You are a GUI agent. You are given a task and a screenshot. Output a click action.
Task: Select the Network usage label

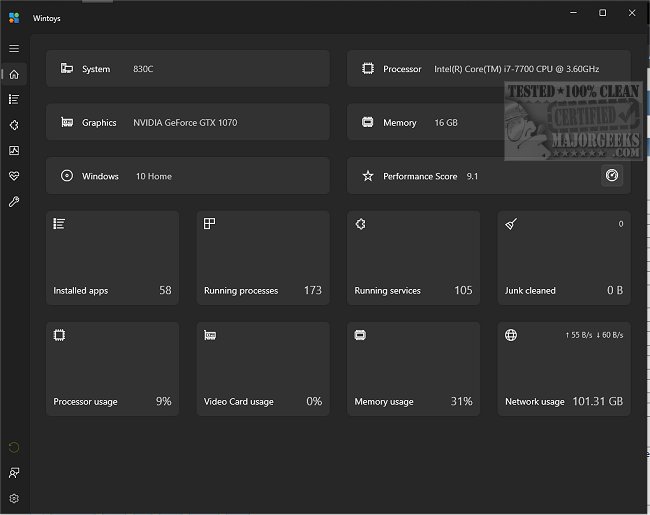tap(535, 402)
